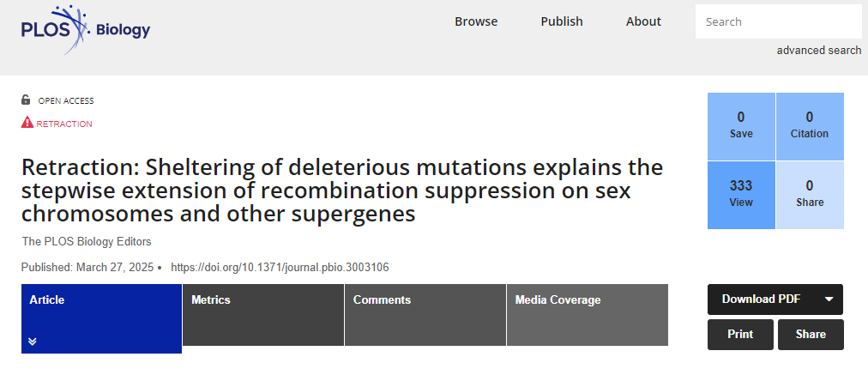Click the dark Share button
This screenshot has width=868, height=369.
tap(811, 335)
